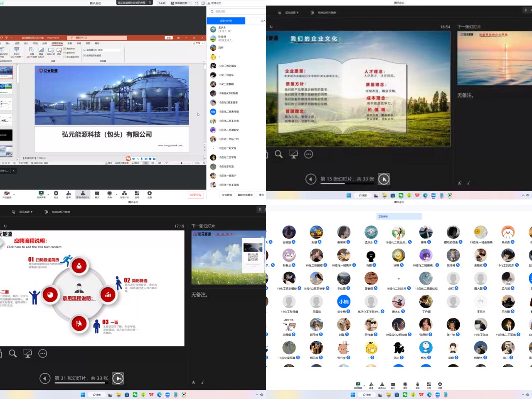Expand the 更多 menu in the member panel
Image resolution: width=532 pixels, height=399 pixels.
coord(261,195)
